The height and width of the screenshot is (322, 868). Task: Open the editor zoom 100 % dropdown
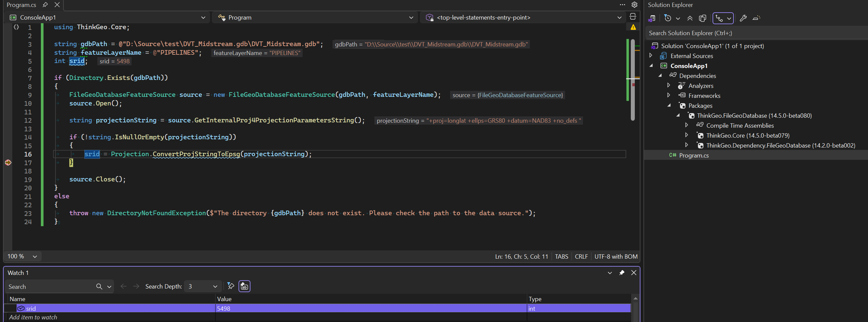22,256
